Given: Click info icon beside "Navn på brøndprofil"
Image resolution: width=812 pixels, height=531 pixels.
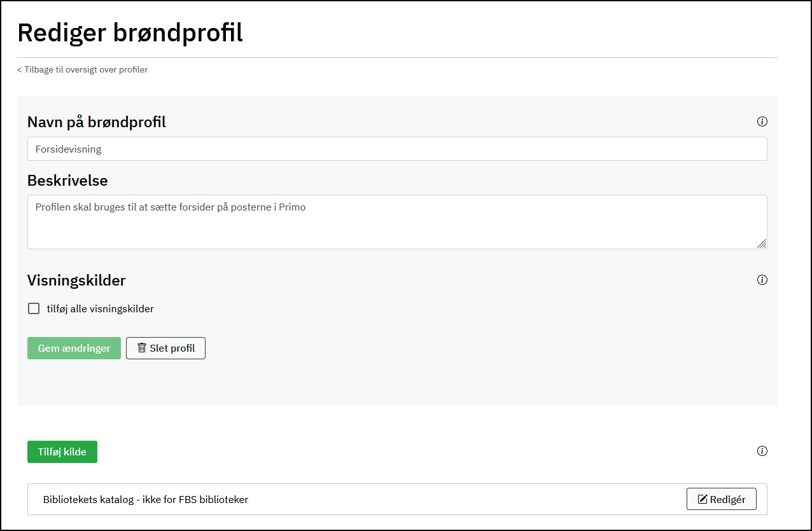Looking at the screenshot, I should [x=762, y=121].
